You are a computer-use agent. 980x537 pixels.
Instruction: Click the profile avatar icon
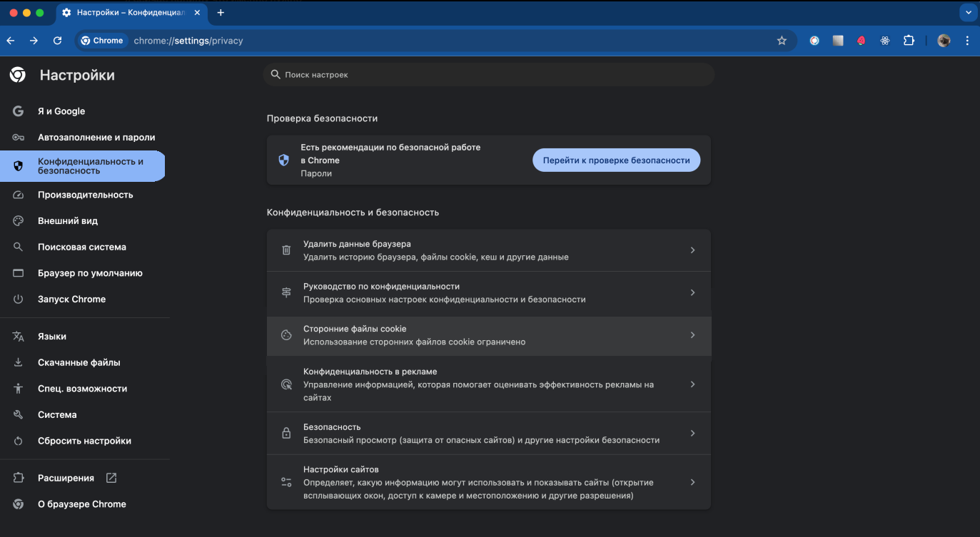944,41
